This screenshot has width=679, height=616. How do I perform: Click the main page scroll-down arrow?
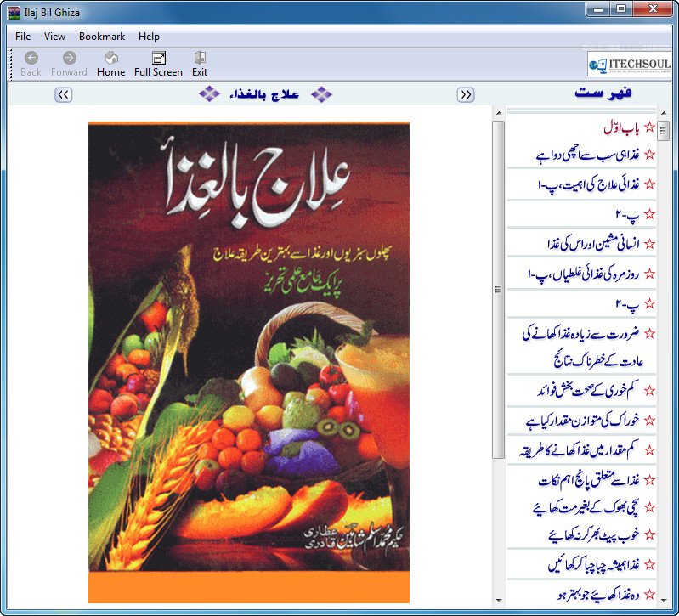pyautogui.click(x=499, y=601)
